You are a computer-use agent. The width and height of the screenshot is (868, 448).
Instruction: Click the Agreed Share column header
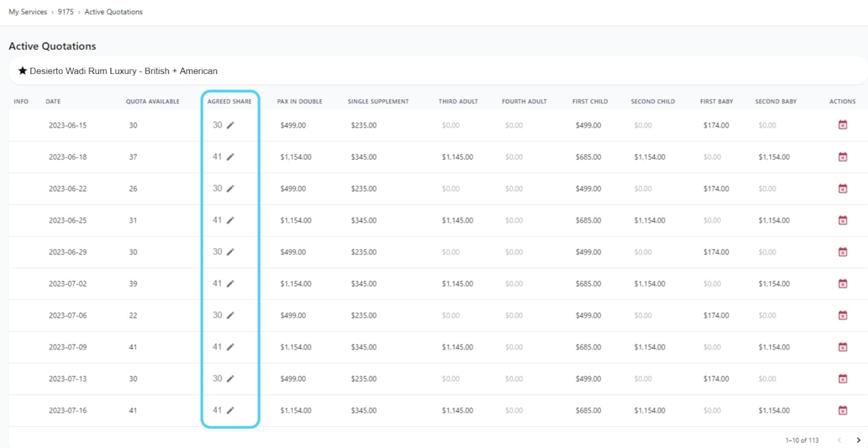229,102
